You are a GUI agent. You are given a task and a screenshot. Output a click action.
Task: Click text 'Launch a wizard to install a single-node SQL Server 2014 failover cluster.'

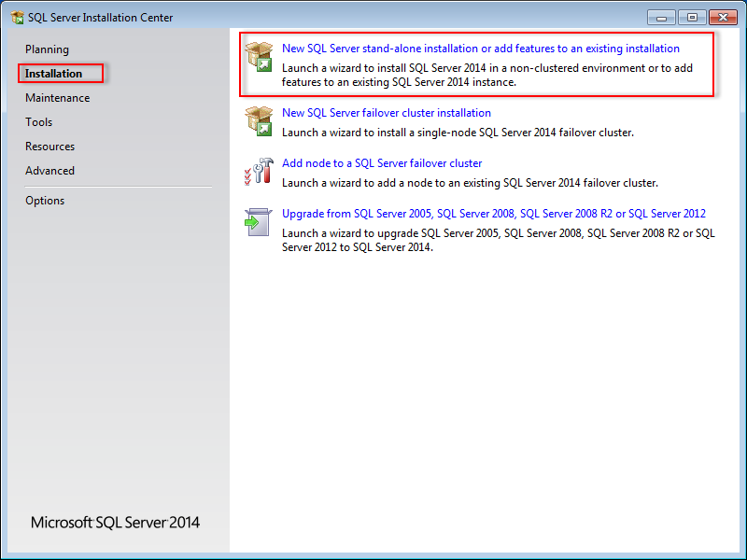458,133
